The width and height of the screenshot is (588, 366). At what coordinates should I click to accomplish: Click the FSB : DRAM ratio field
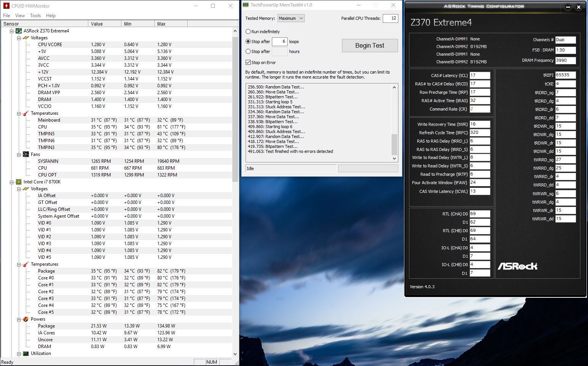(x=566, y=50)
